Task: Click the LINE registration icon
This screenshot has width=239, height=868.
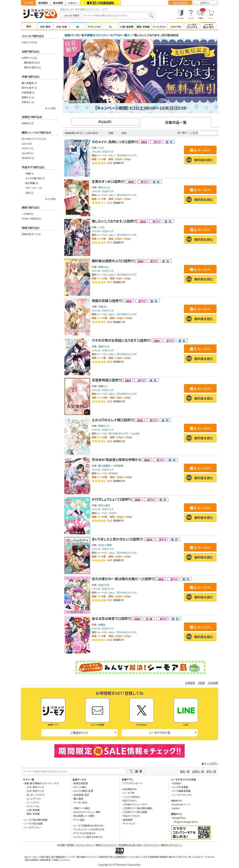Action: [x=186, y=710]
